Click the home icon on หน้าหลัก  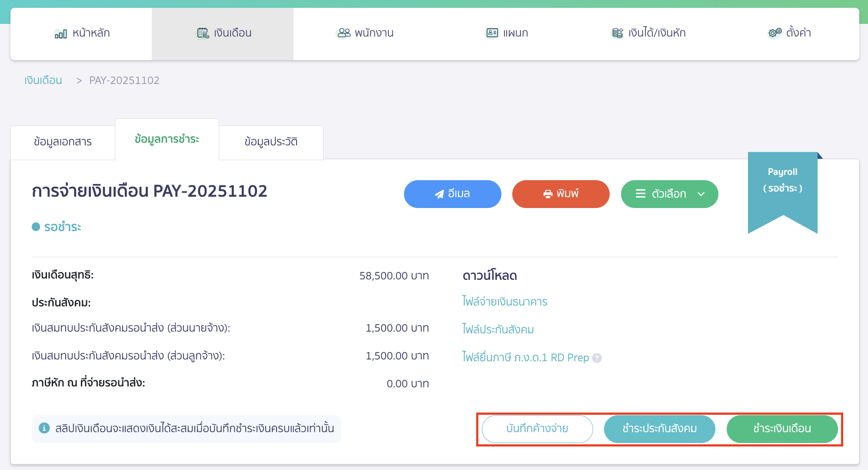[61, 33]
